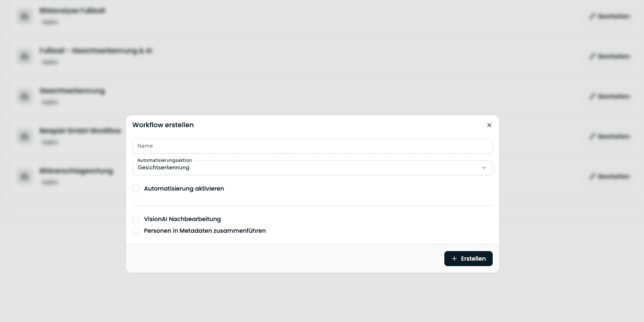The height and width of the screenshot is (322, 644).
Task: Click the Erstellen button
Action: click(x=469, y=259)
